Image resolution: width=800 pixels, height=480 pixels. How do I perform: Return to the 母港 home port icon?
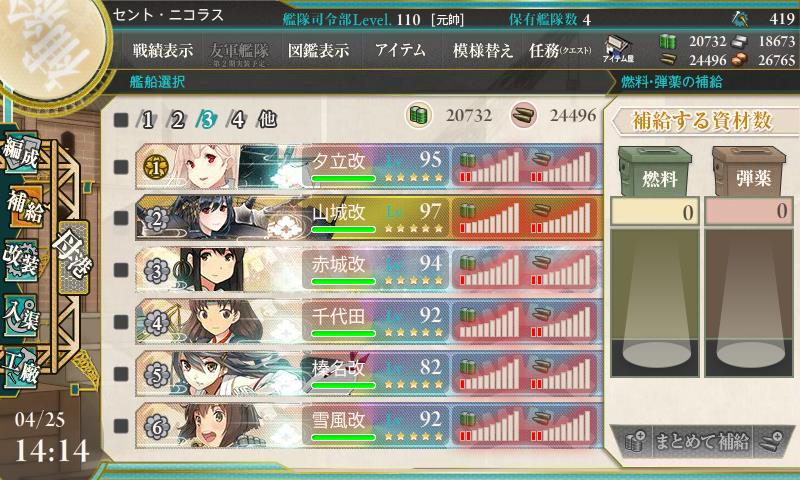[73, 258]
